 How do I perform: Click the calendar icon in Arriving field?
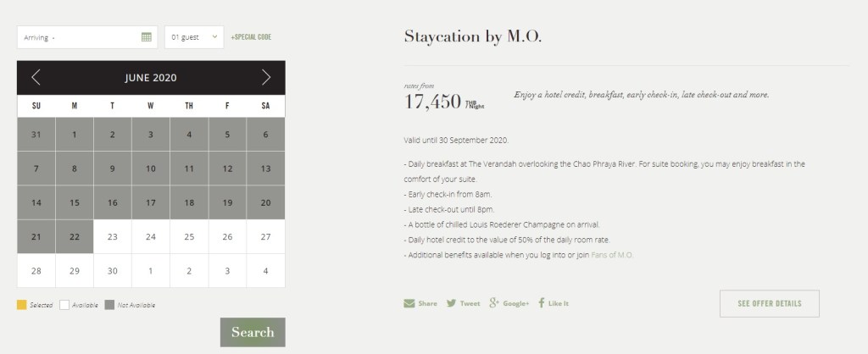click(x=146, y=37)
